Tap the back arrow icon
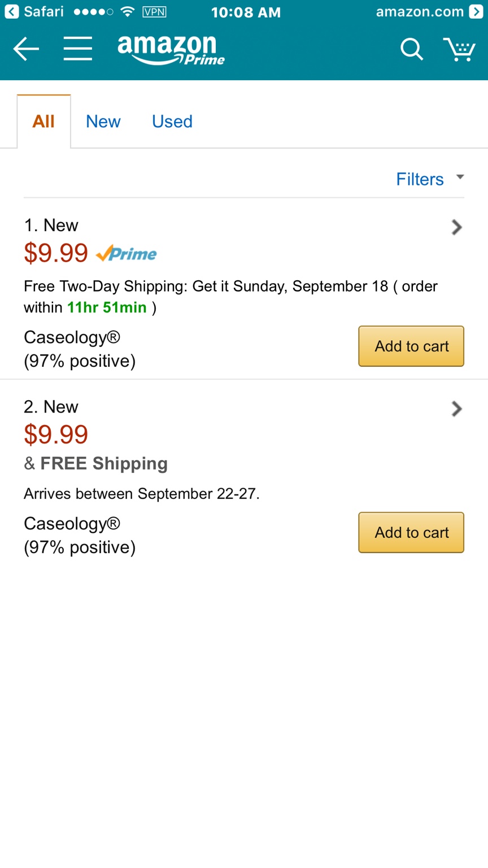 click(26, 49)
